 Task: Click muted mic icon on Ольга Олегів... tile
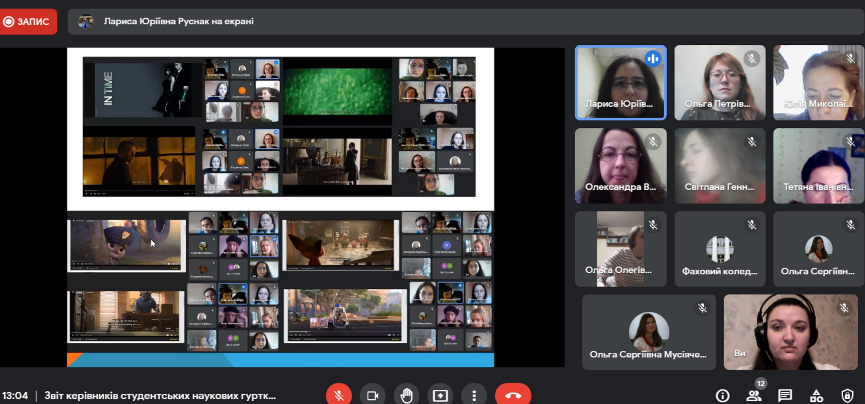tap(653, 225)
